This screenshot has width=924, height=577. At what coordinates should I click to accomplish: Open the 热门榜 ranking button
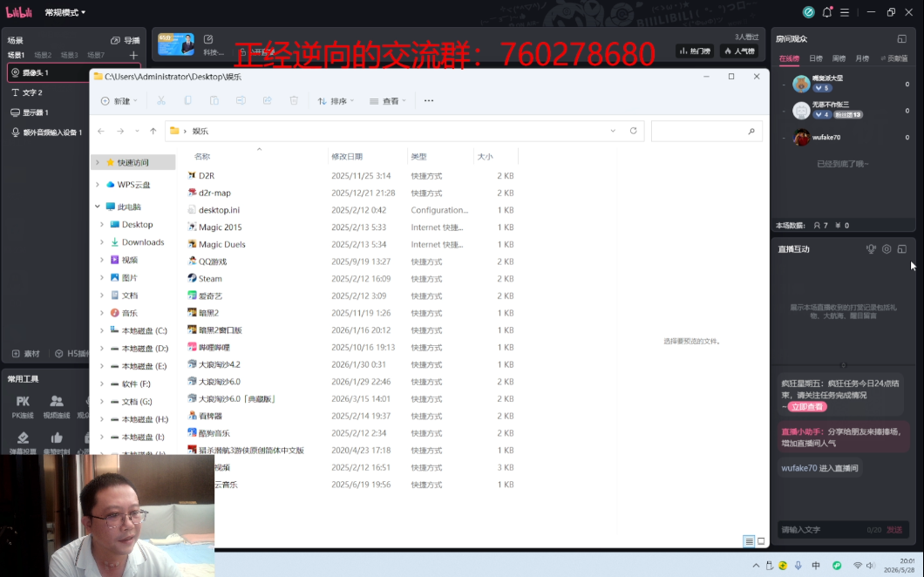click(695, 51)
